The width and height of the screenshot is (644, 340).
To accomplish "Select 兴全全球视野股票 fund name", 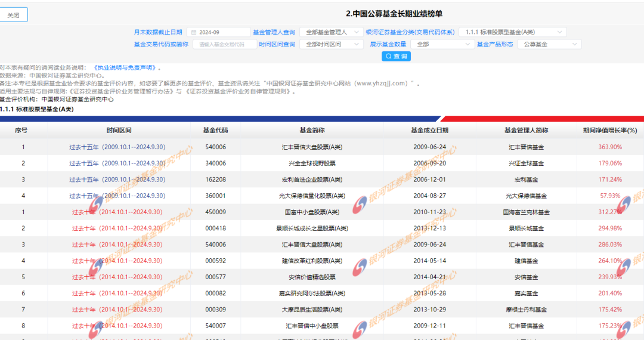I will [312, 163].
